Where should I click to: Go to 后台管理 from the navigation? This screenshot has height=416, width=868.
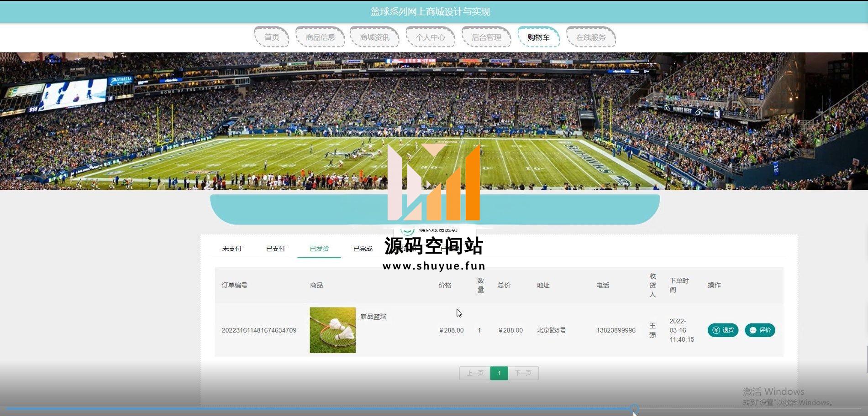click(486, 37)
